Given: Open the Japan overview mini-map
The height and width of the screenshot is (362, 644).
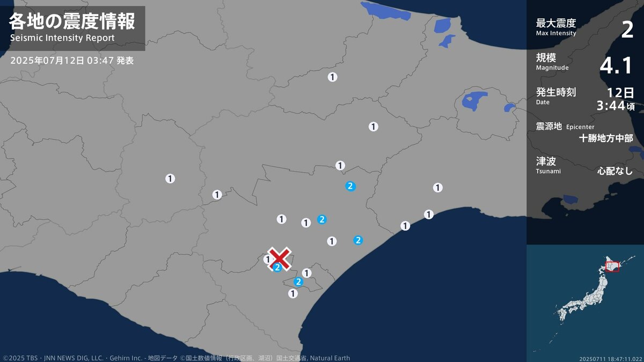Looking at the screenshot, I should tap(585, 303).
